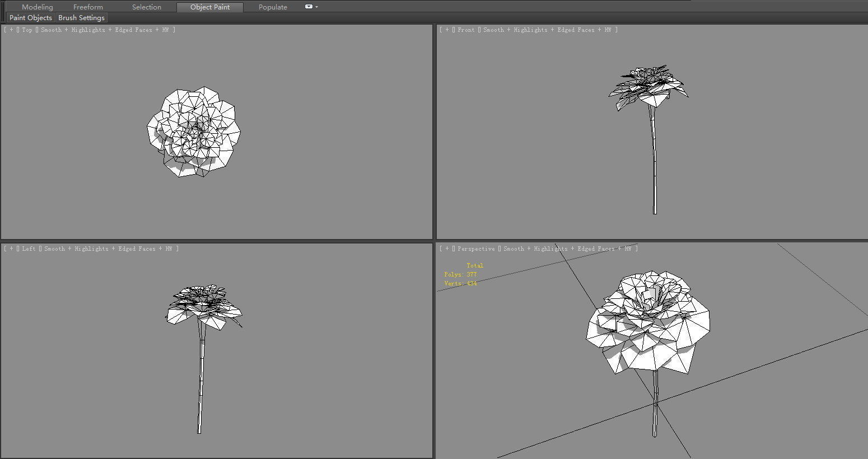Click the Top viewport view label
This screenshot has height=459, width=868.
[27, 30]
